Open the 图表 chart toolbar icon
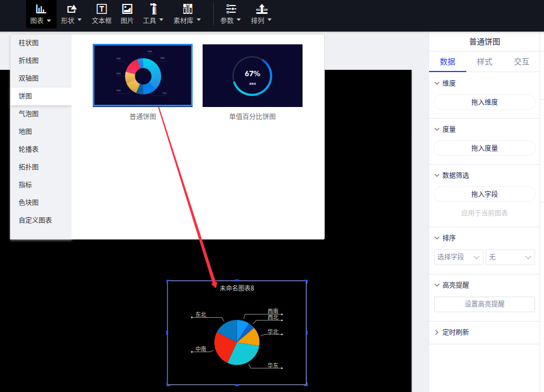 pyautogui.click(x=41, y=9)
